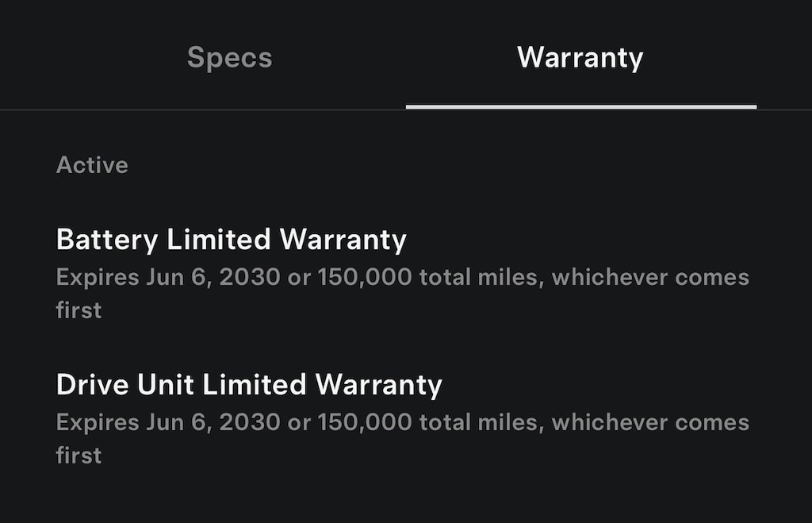Click the word 'first' under Battery warranty
Image resolution: width=812 pixels, height=523 pixels.
click(x=79, y=310)
